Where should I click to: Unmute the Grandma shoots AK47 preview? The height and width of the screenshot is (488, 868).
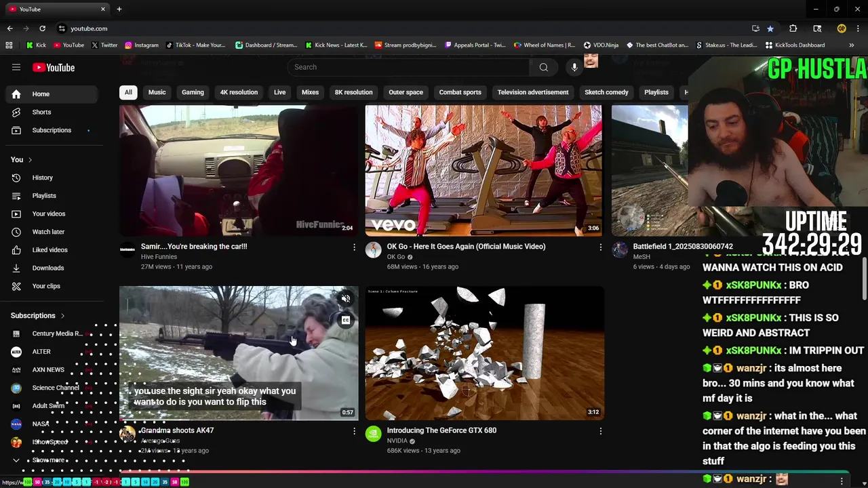point(346,299)
